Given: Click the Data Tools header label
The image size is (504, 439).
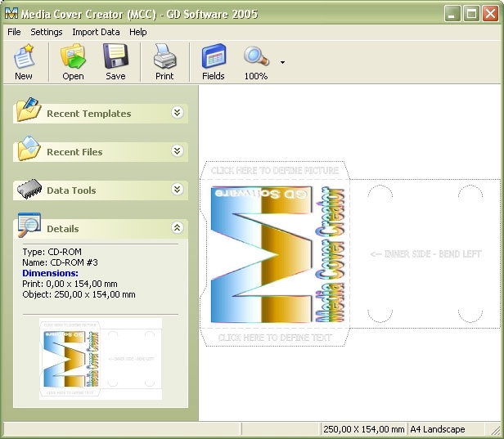Looking at the screenshot, I should [x=71, y=190].
